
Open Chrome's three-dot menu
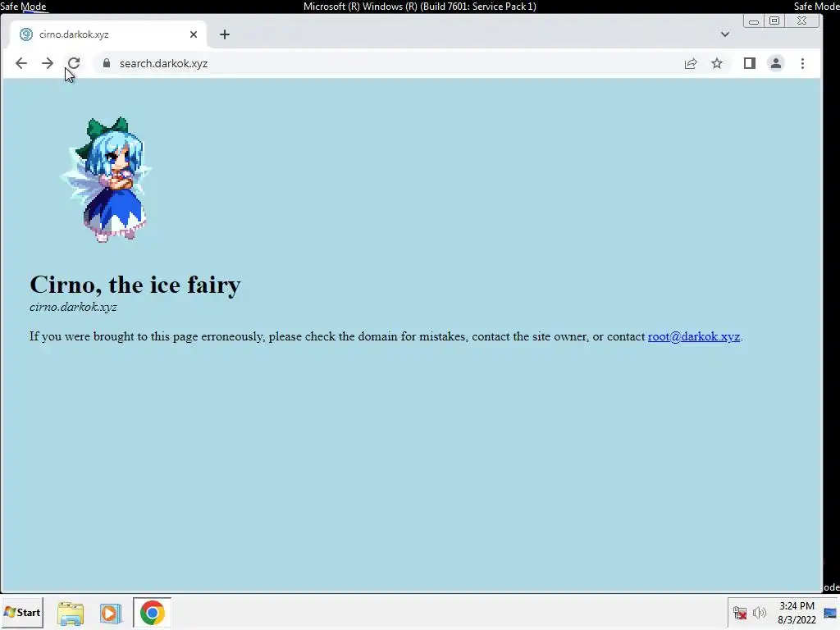point(802,63)
